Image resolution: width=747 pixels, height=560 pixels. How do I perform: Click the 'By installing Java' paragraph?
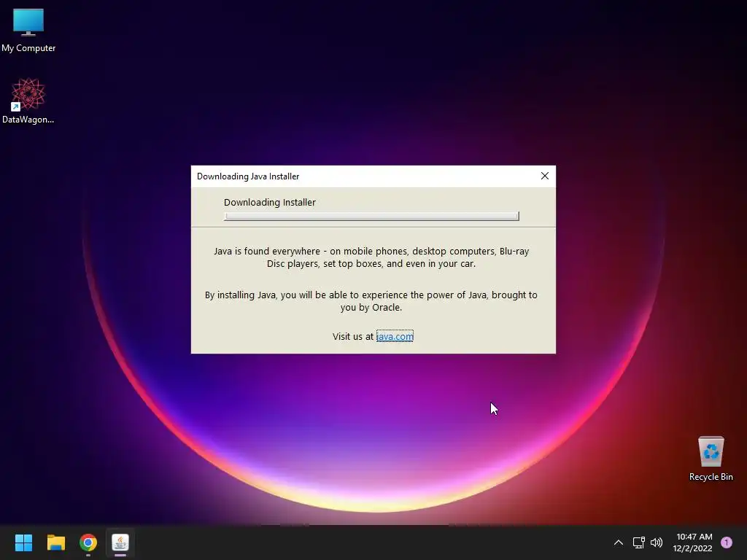tap(371, 301)
